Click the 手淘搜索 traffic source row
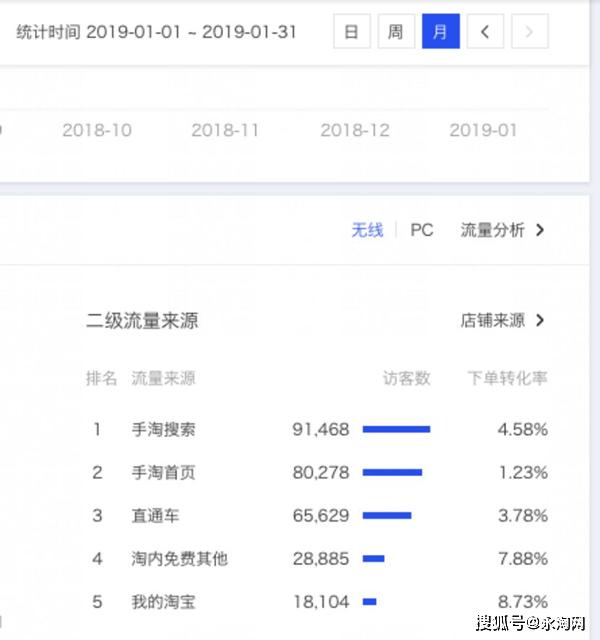 pyautogui.click(x=164, y=430)
